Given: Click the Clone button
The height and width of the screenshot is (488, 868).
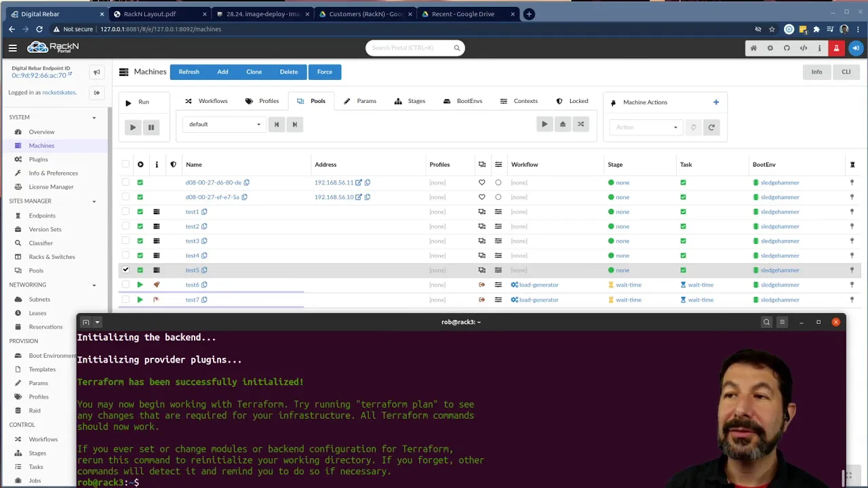Looking at the screenshot, I should point(254,72).
